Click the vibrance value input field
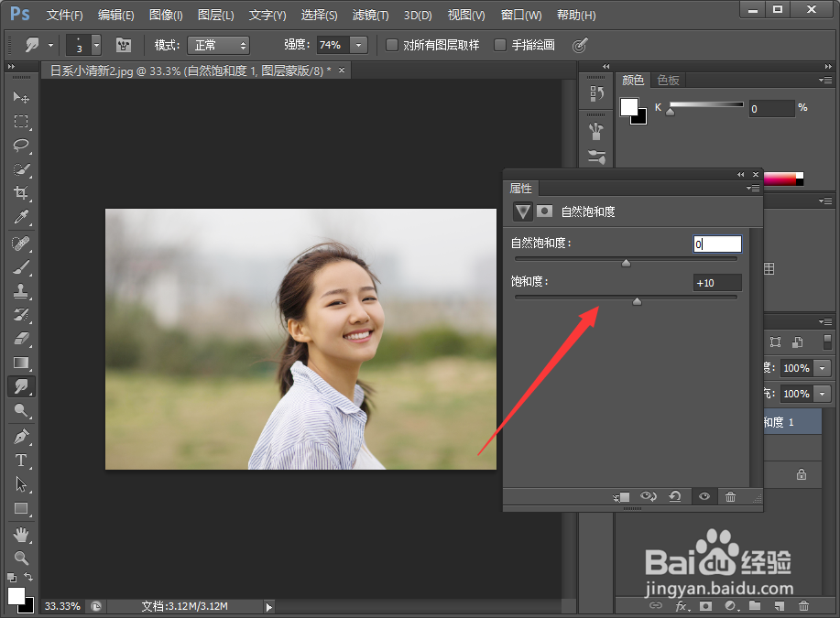840x618 pixels. (717, 244)
